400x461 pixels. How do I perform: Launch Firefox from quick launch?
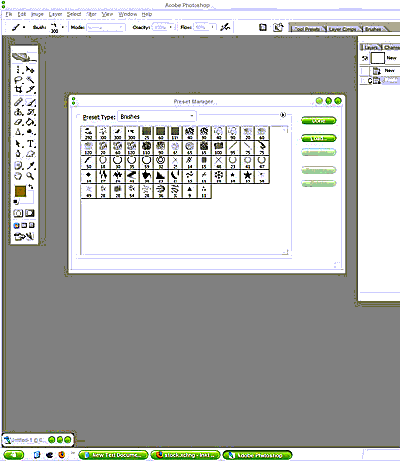coord(62,455)
